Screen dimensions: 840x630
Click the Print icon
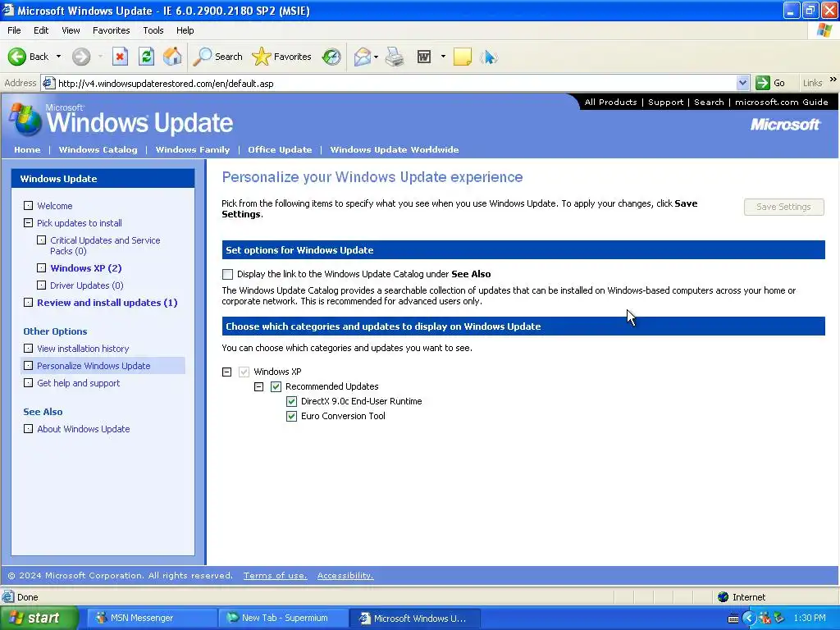pyautogui.click(x=395, y=57)
